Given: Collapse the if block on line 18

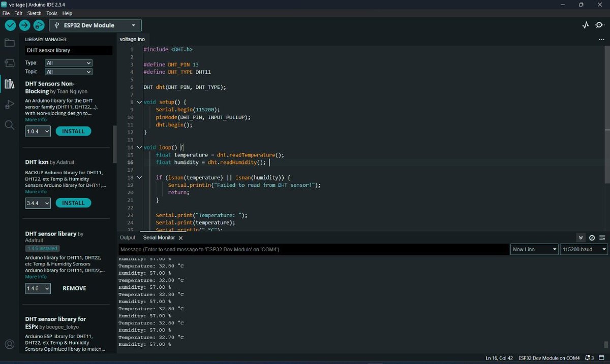Looking at the screenshot, I should pyautogui.click(x=139, y=178).
